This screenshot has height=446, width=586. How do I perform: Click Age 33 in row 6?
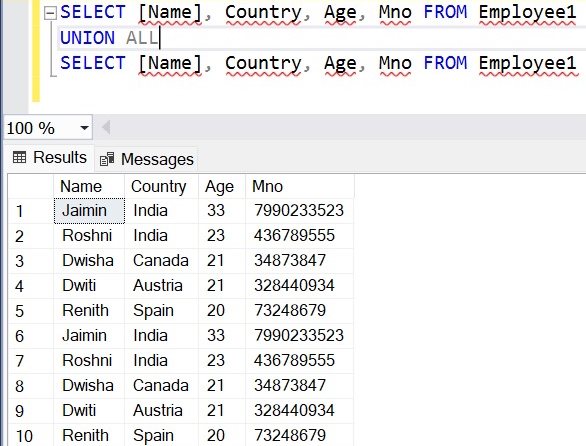coord(222,336)
